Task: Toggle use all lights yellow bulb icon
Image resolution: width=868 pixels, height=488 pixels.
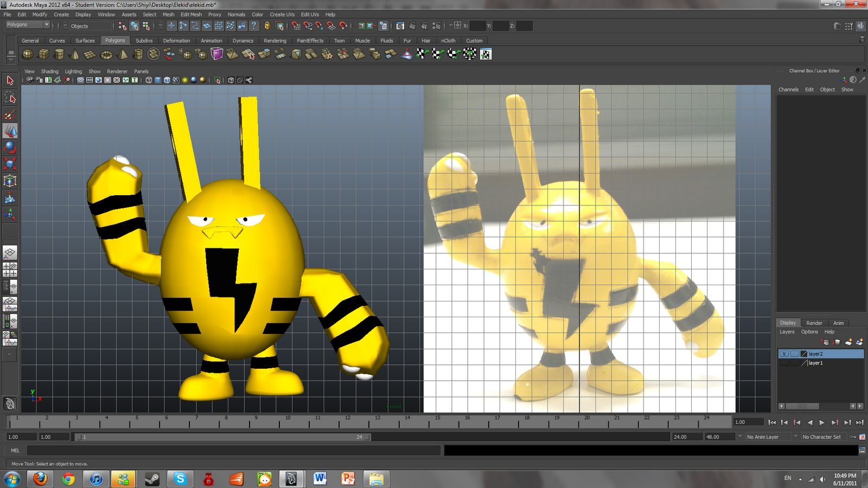Action: coord(185,80)
